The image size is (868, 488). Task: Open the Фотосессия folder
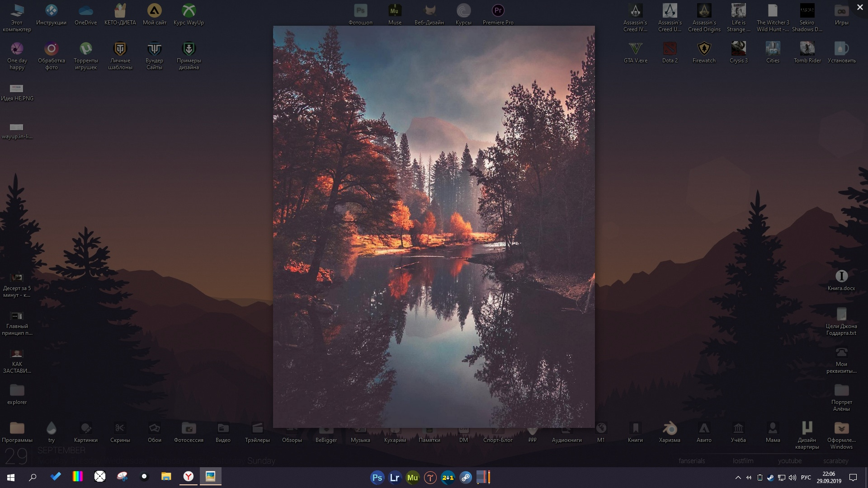[189, 432]
